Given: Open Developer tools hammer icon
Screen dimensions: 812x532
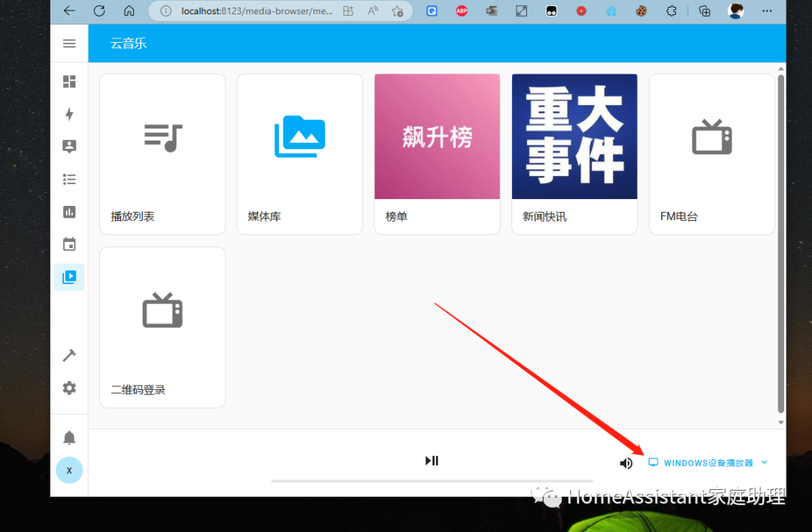Looking at the screenshot, I should pos(69,355).
